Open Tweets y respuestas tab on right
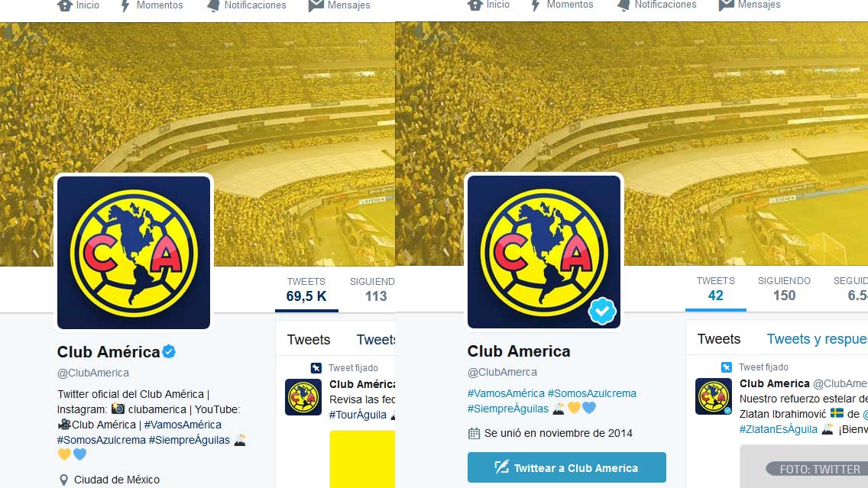The height and width of the screenshot is (488, 868). [x=817, y=338]
